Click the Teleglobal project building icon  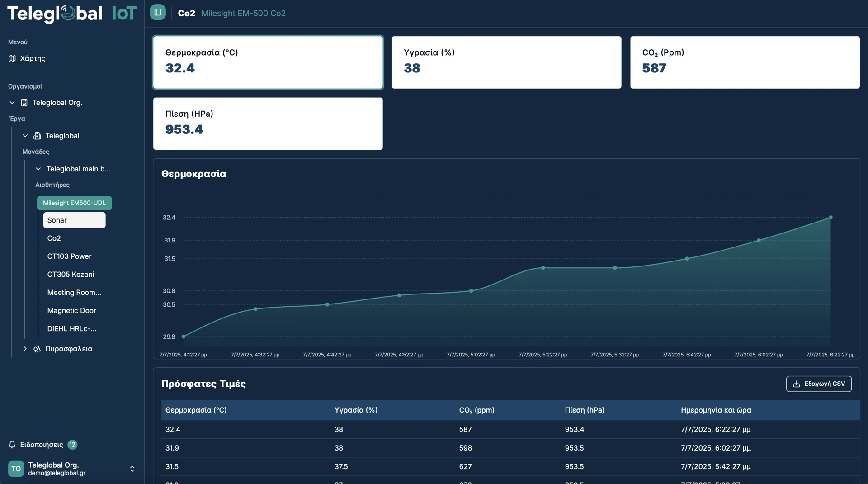pyautogui.click(x=38, y=136)
